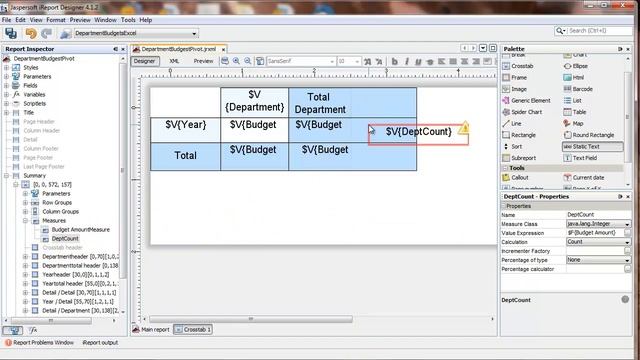This screenshot has height=360, width=640.
Task: Open the Report Problems Window
Action: click(x=40, y=342)
